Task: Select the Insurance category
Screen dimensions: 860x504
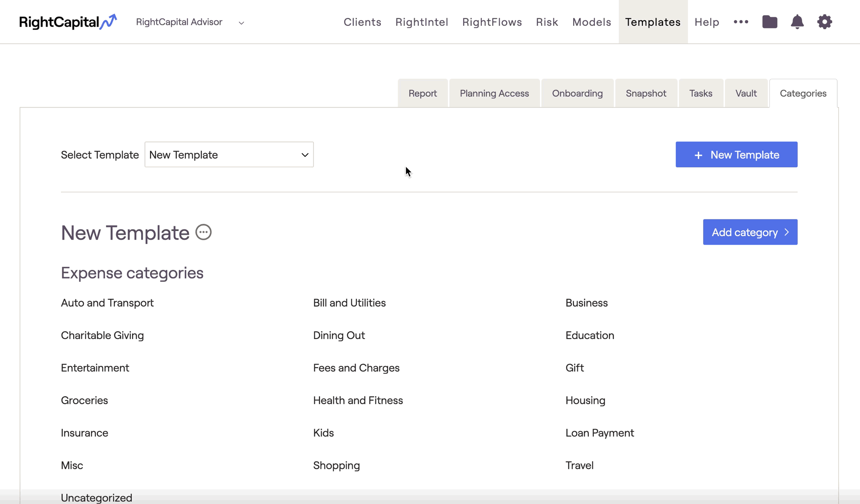Action: coord(84,433)
